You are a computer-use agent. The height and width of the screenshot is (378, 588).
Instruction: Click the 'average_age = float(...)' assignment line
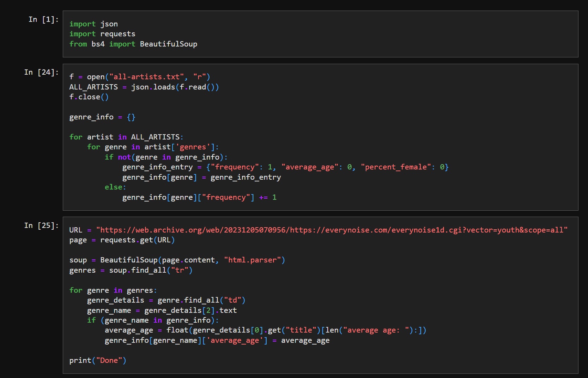[266, 330]
